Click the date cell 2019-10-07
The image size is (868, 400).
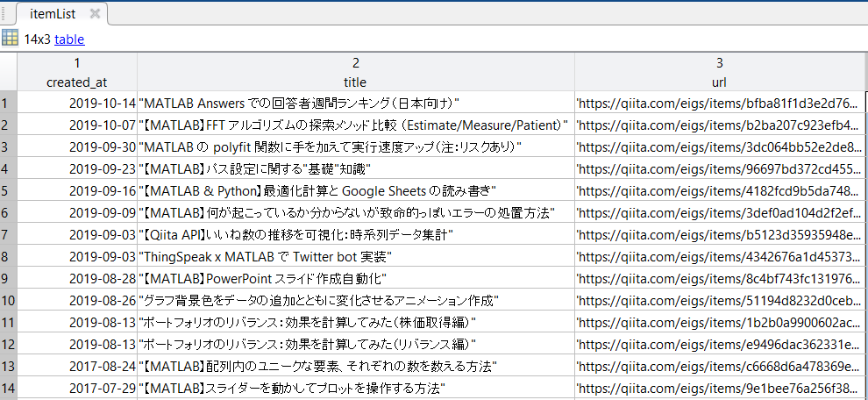pos(77,125)
